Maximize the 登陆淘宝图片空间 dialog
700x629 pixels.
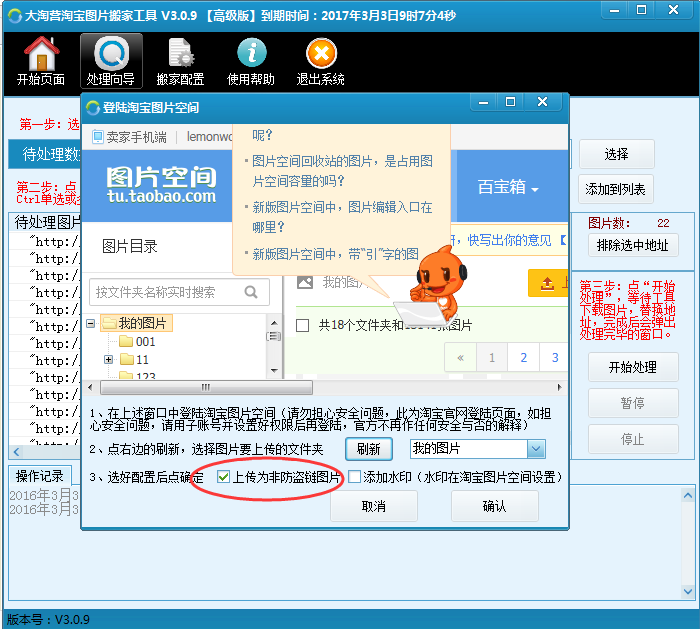pyautogui.click(x=510, y=102)
